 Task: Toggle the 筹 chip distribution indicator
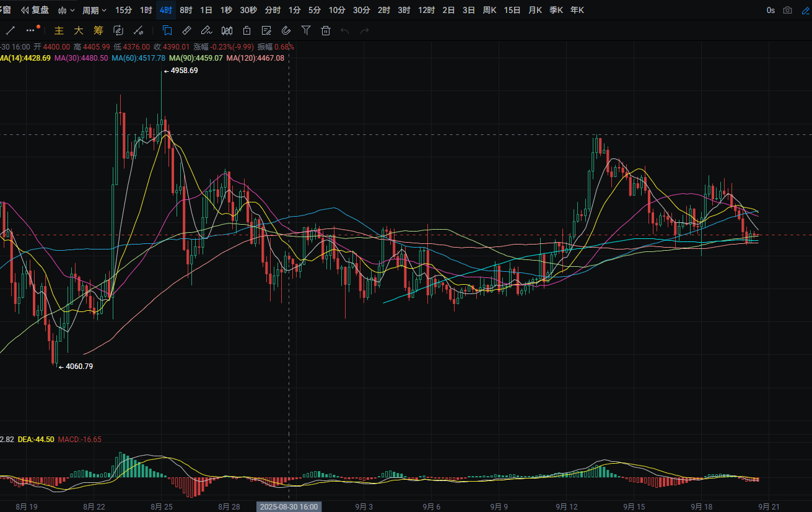pos(98,30)
